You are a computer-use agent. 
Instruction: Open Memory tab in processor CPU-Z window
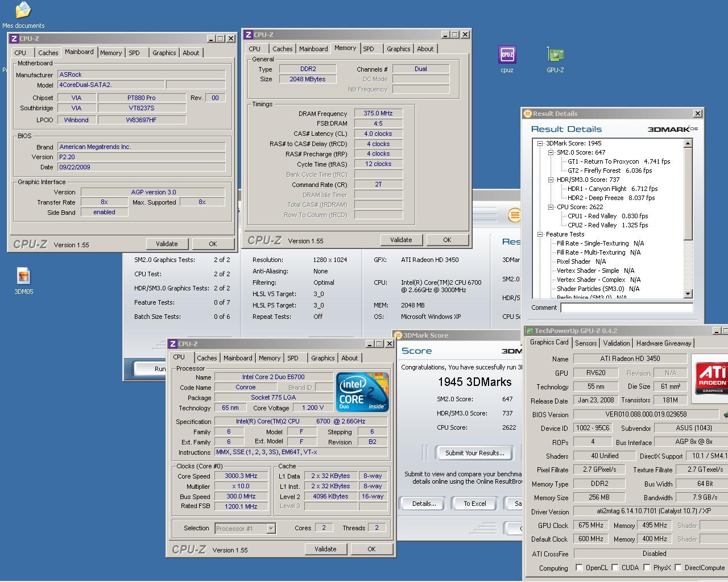(270, 358)
